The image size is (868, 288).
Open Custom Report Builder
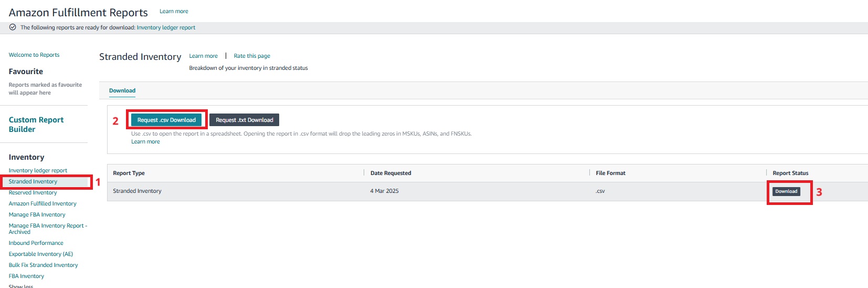[x=36, y=125]
